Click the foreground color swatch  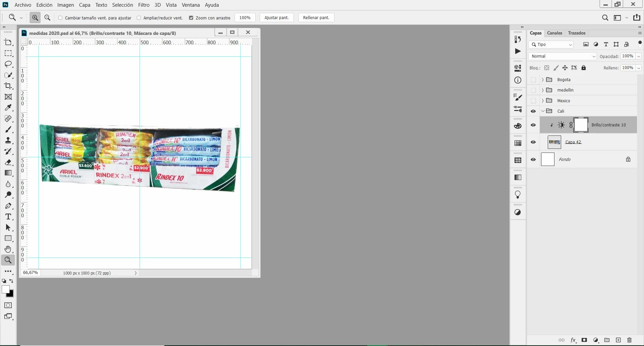pos(5,290)
